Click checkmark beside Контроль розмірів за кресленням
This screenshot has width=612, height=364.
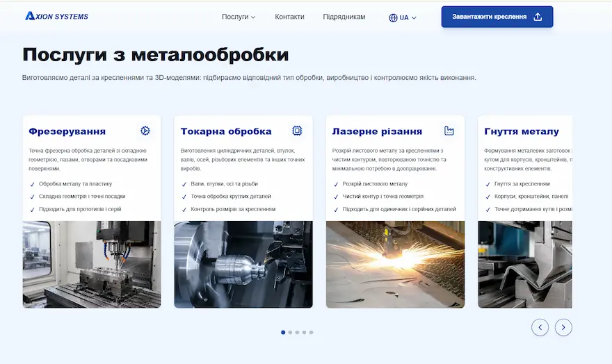[x=184, y=210]
